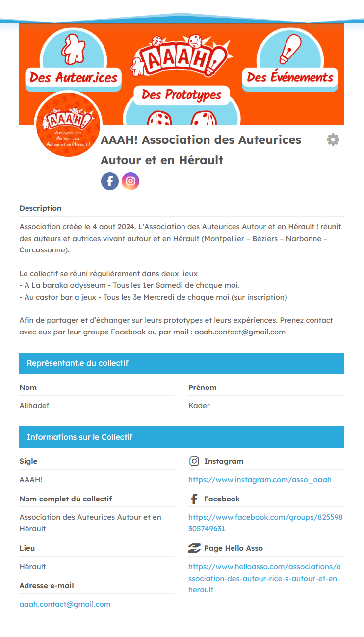The width and height of the screenshot is (364, 637).
Task: Click the aaah.contact@gmail.com email link
Action: (65, 604)
